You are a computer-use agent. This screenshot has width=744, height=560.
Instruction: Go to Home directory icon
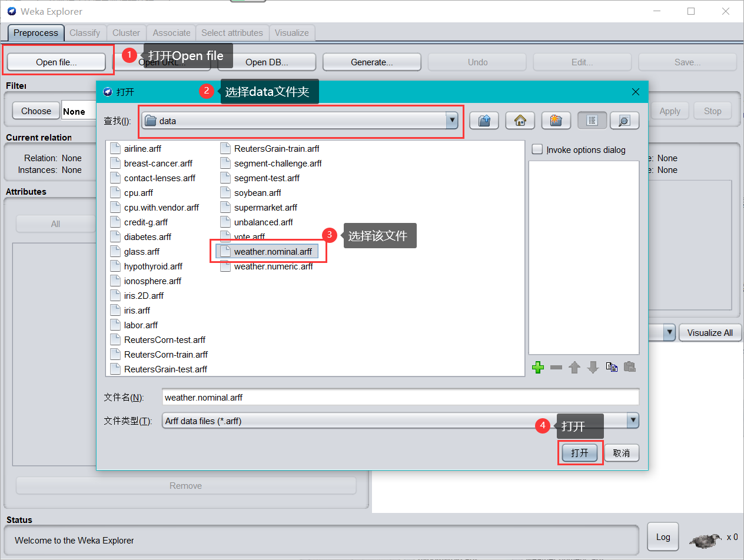[520, 121]
